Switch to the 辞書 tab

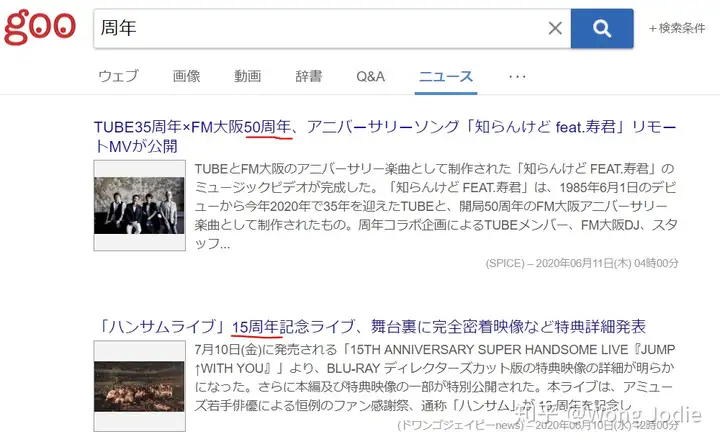click(309, 76)
